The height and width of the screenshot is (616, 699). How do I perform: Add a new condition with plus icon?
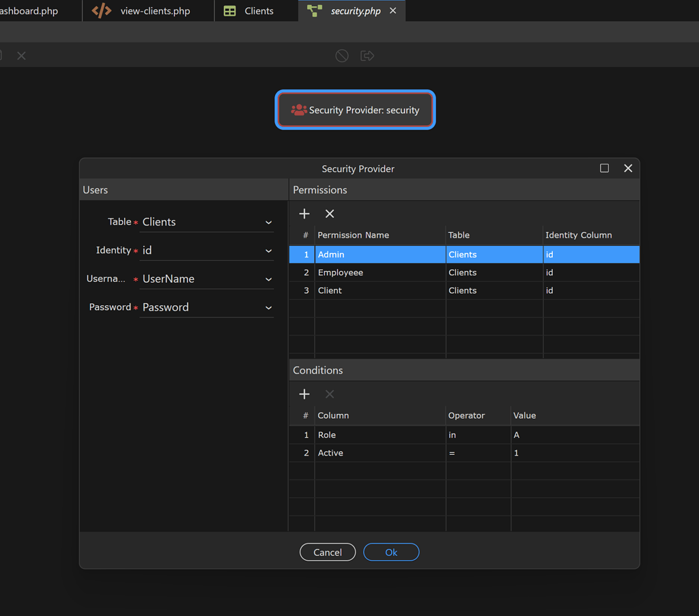(304, 394)
